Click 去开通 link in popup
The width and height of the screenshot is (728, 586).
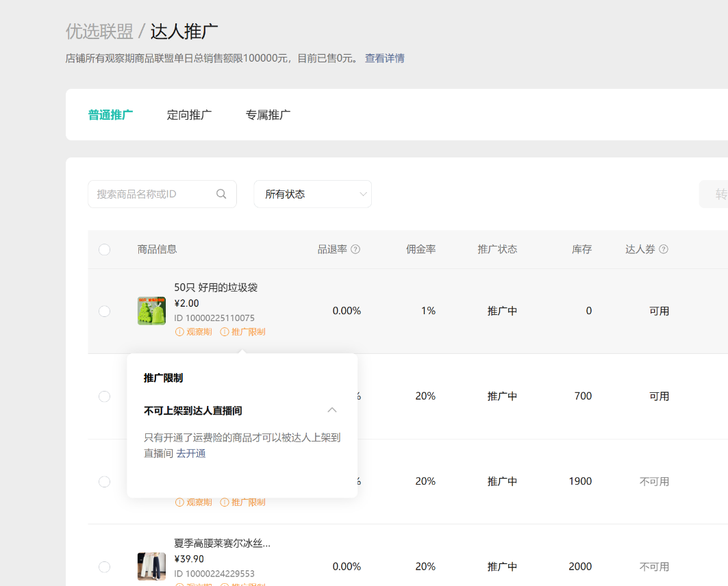pos(191,453)
